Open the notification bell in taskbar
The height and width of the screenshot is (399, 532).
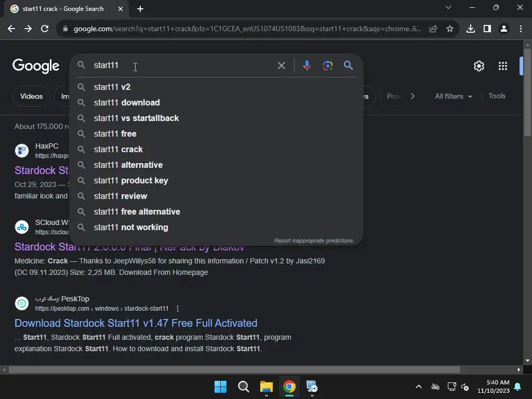(518, 387)
